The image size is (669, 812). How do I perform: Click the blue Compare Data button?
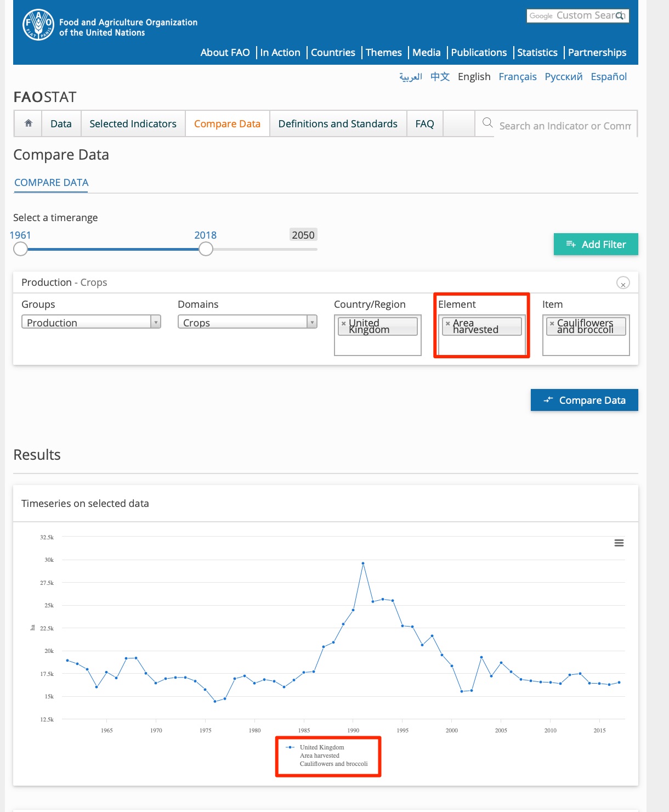tap(584, 400)
